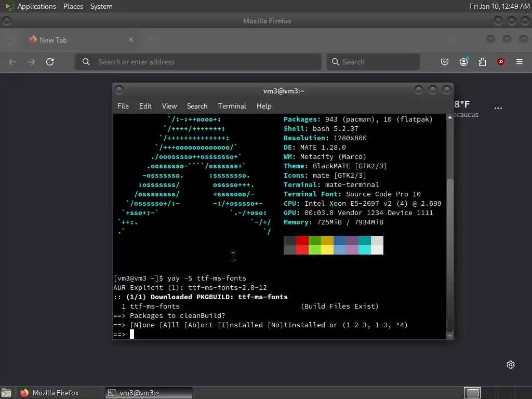Click the uBlock Origin shield icon
The image size is (532, 399).
[501, 62]
